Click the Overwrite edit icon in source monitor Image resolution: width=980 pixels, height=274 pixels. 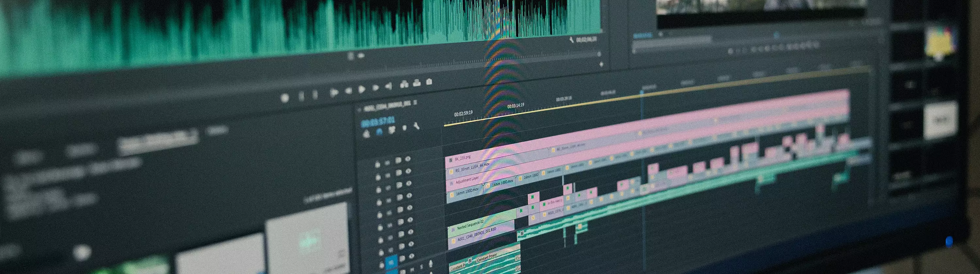click(x=416, y=83)
